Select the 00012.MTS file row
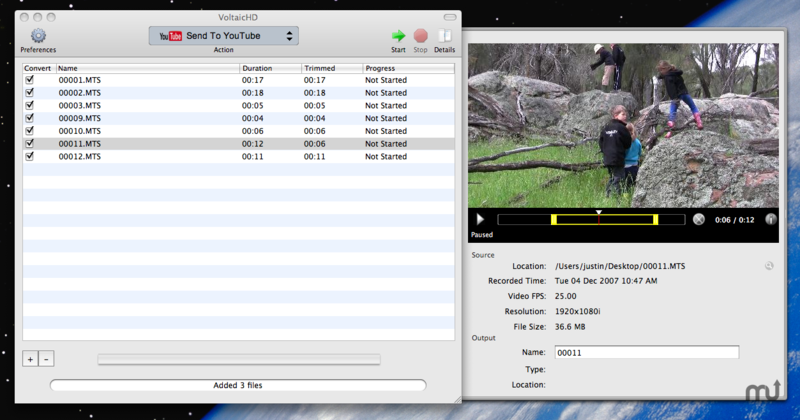 (x=238, y=157)
